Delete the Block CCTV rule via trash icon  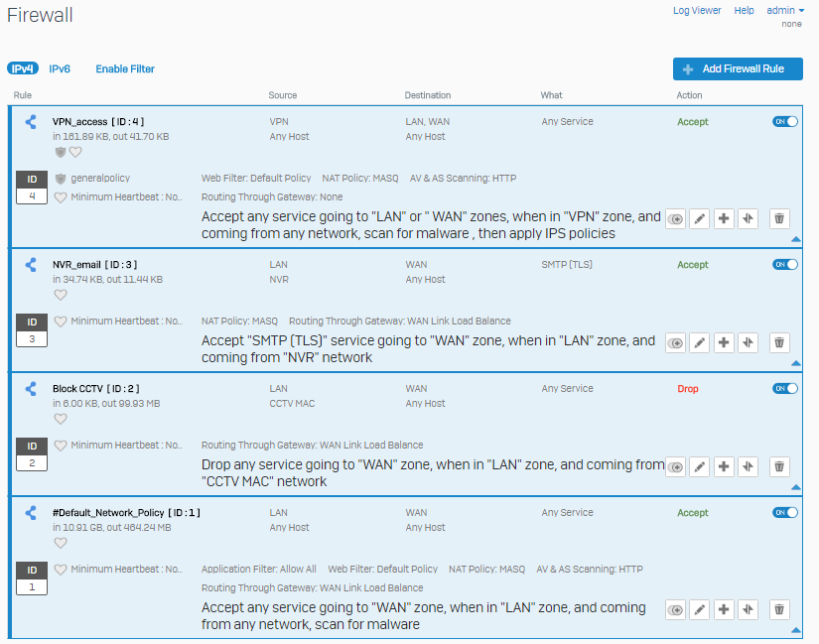(x=778, y=466)
